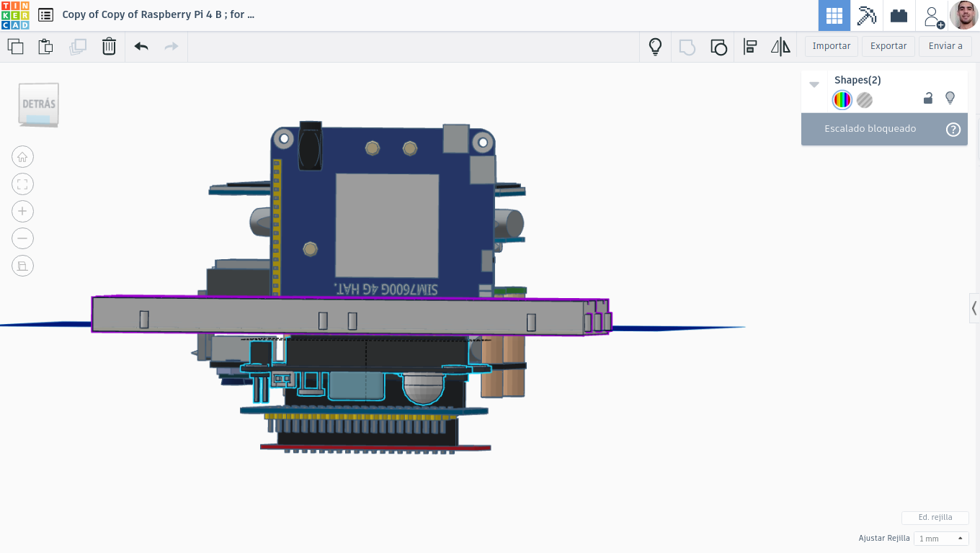This screenshot has width=980, height=553.
Task: Redo the last action
Action: (x=171, y=47)
